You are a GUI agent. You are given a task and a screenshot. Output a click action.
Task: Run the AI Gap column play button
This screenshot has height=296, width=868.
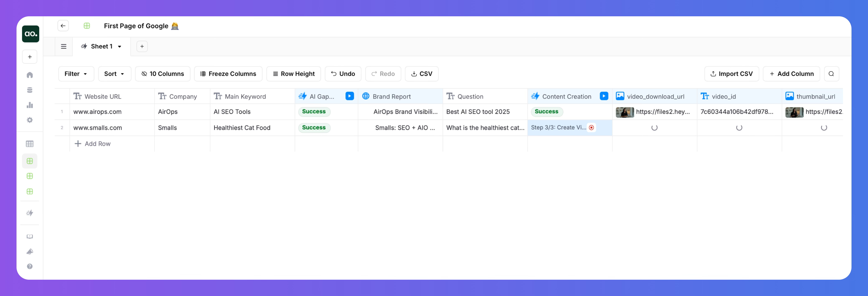[349, 96]
